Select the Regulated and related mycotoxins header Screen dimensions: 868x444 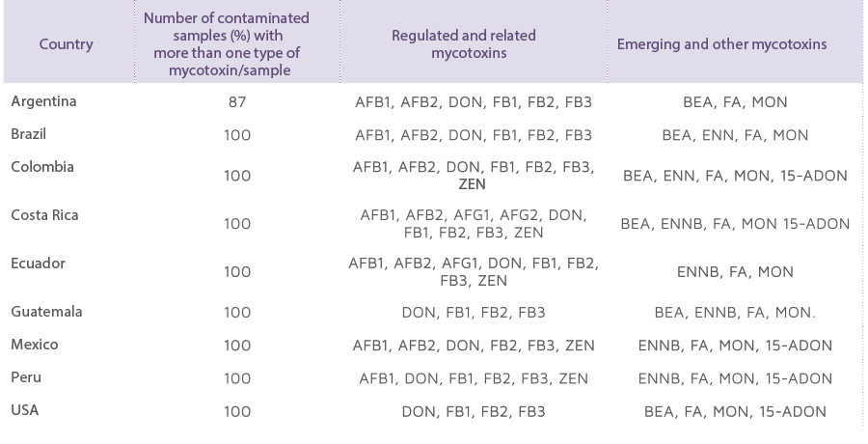(x=464, y=44)
